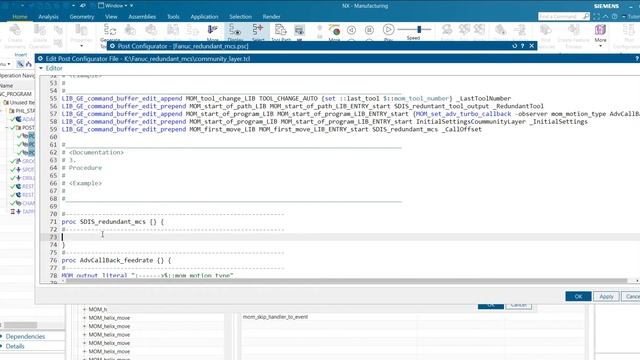Expand the Details panel
The image size is (640, 360).
[15, 346]
